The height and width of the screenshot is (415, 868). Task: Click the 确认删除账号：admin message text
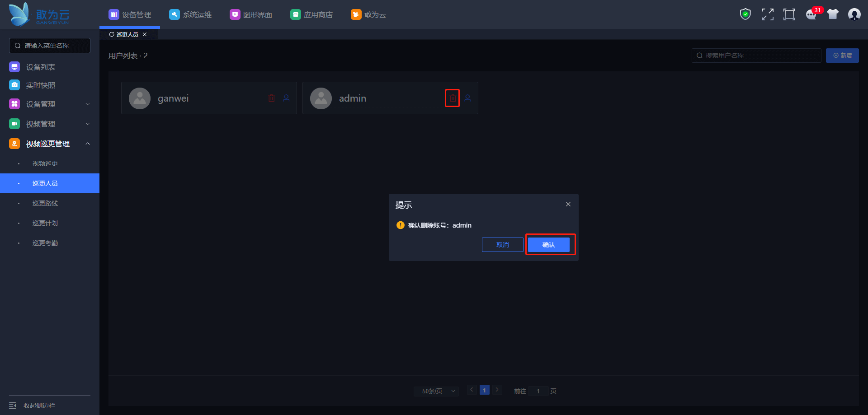coord(439,225)
